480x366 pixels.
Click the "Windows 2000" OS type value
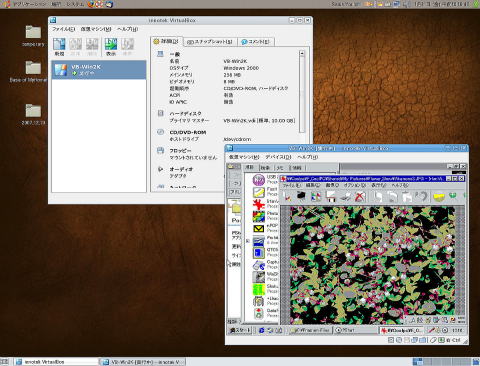tap(241, 68)
